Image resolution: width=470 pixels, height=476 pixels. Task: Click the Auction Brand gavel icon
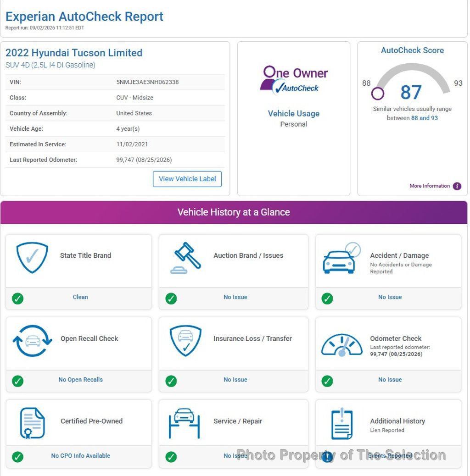point(185,258)
